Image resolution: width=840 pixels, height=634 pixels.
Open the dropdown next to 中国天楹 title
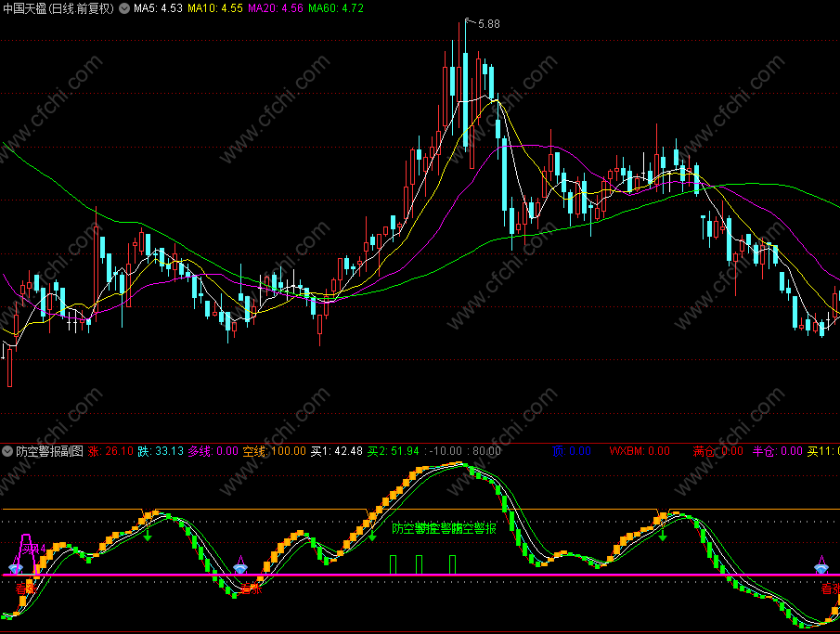pyautogui.click(x=124, y=8)
